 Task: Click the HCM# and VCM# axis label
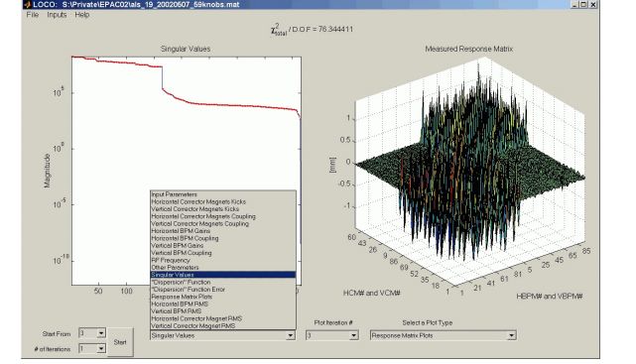[371, 293]
